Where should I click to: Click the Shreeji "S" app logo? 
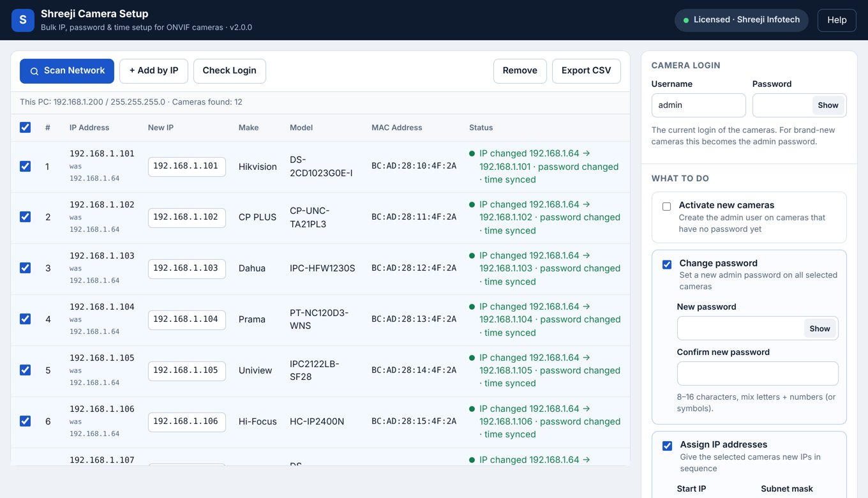pos(23,20)
